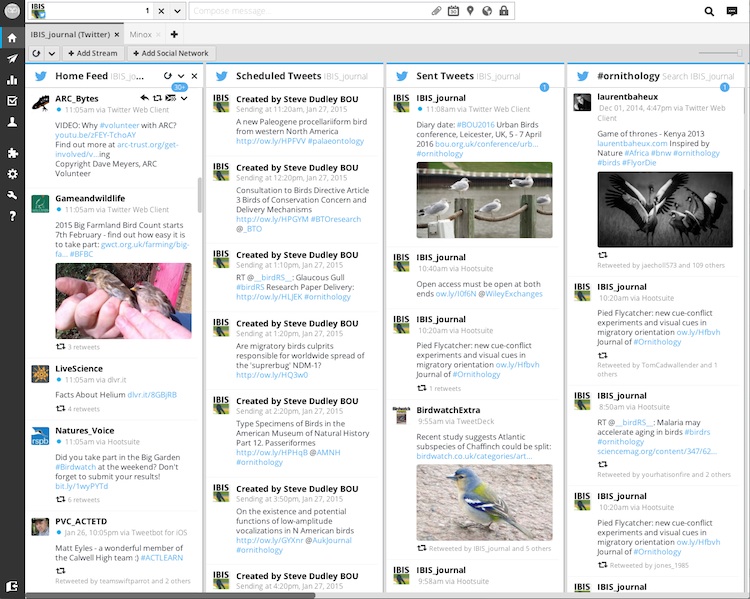Viewport: 750px width, 599px height.
Task: Load new tweets via 30+ badge
Action: click(x=179, y=87)
